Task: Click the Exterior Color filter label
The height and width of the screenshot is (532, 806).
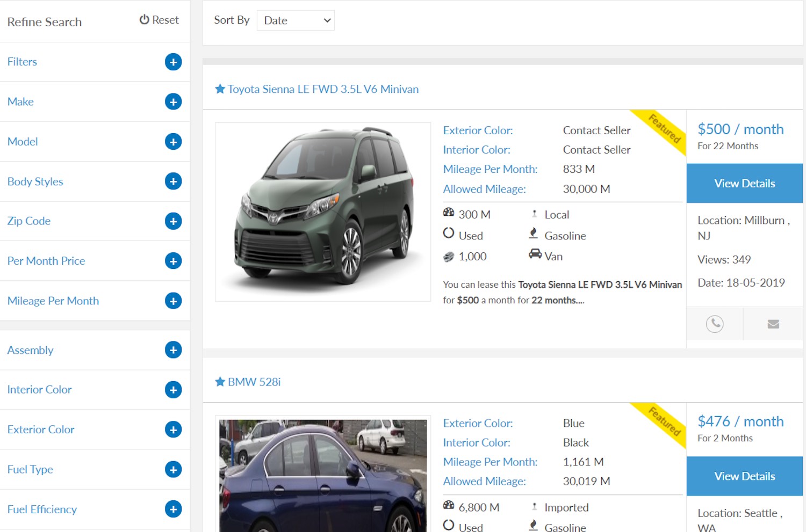Action: 41,429
